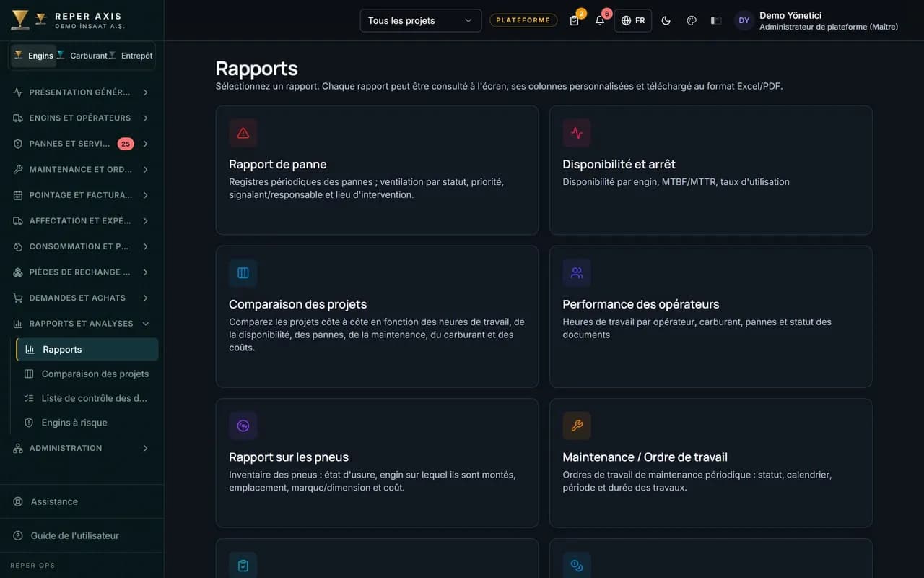This screenshot has height=578, width=924.
Task: Click the droplet icon beside Consommation et p…
Action: tap(18, 246)
